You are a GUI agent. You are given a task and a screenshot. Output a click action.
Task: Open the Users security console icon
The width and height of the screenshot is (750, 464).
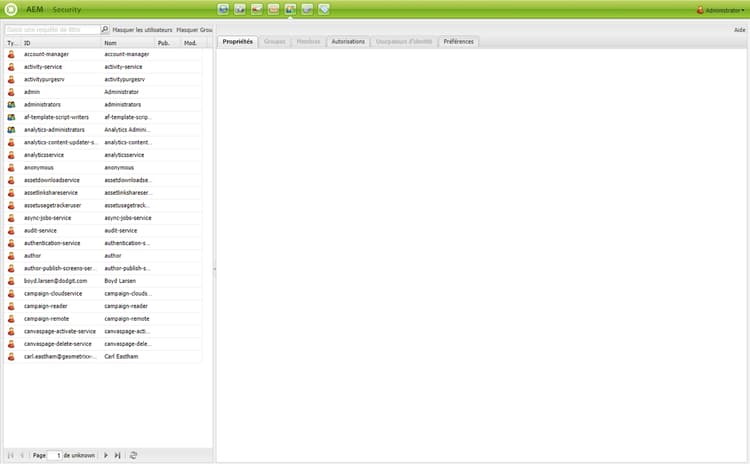pos(290,9)
